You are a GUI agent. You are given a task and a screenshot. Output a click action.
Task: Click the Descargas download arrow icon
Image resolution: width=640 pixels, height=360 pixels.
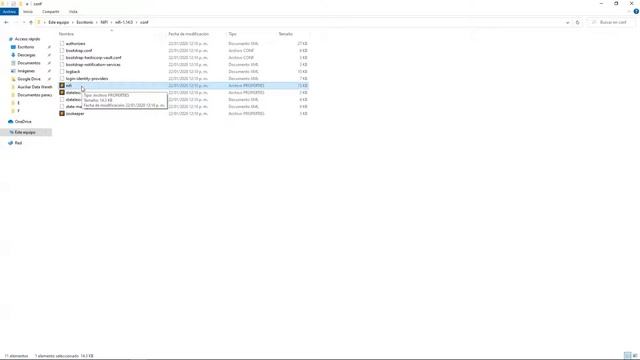tap(13, 55)
